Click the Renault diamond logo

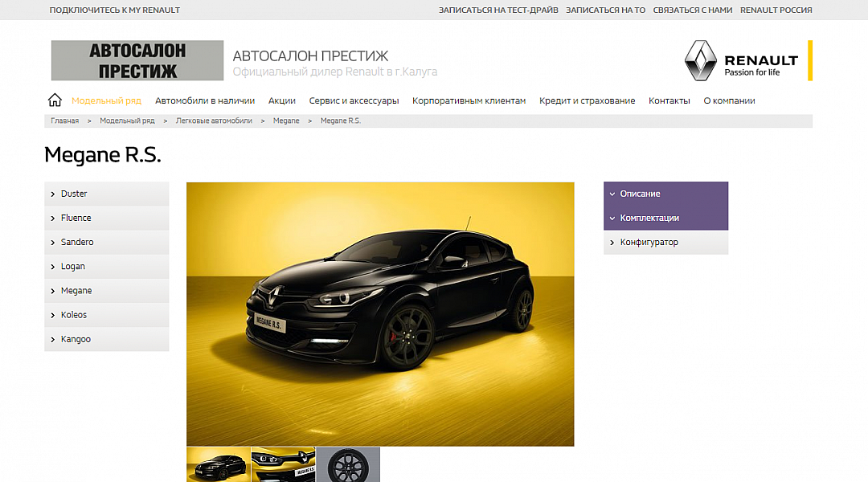[x=699, y=61]
